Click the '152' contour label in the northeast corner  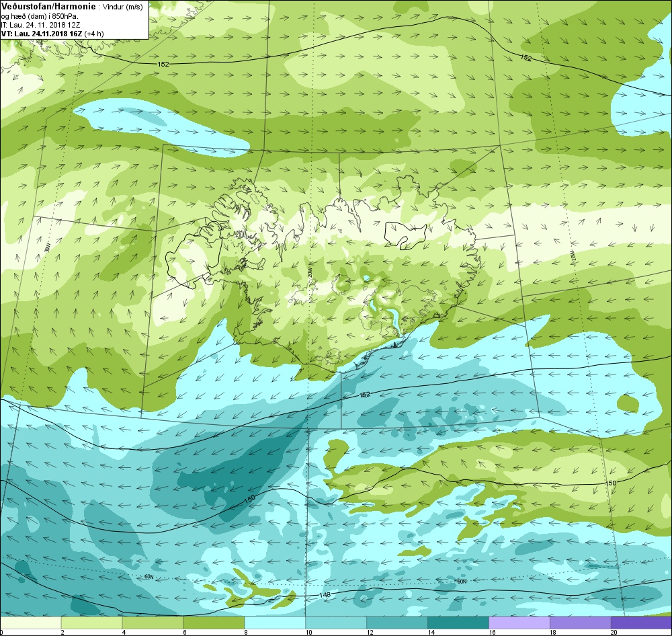(x=526, y=57)
